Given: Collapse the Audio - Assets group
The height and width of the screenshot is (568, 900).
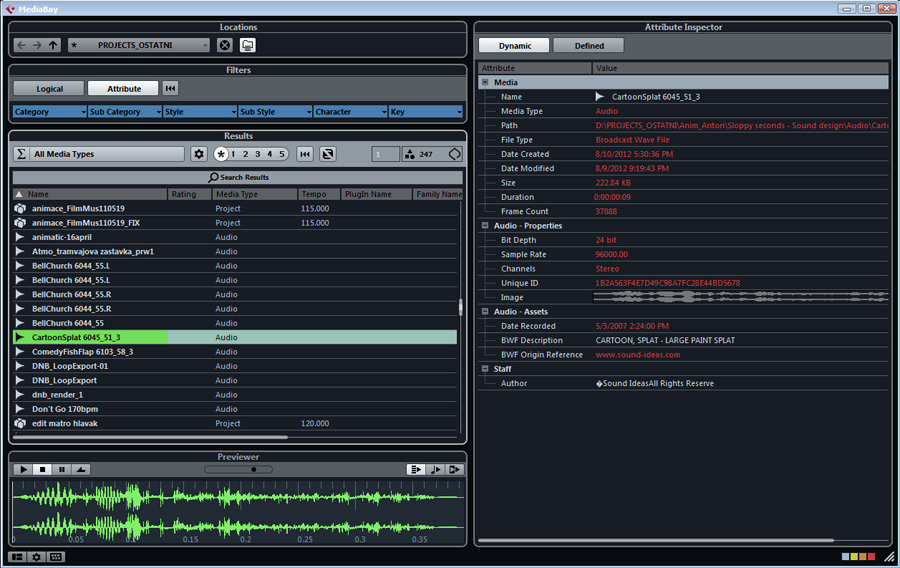Looking at the screenshot, I should [x=485, y=312].
